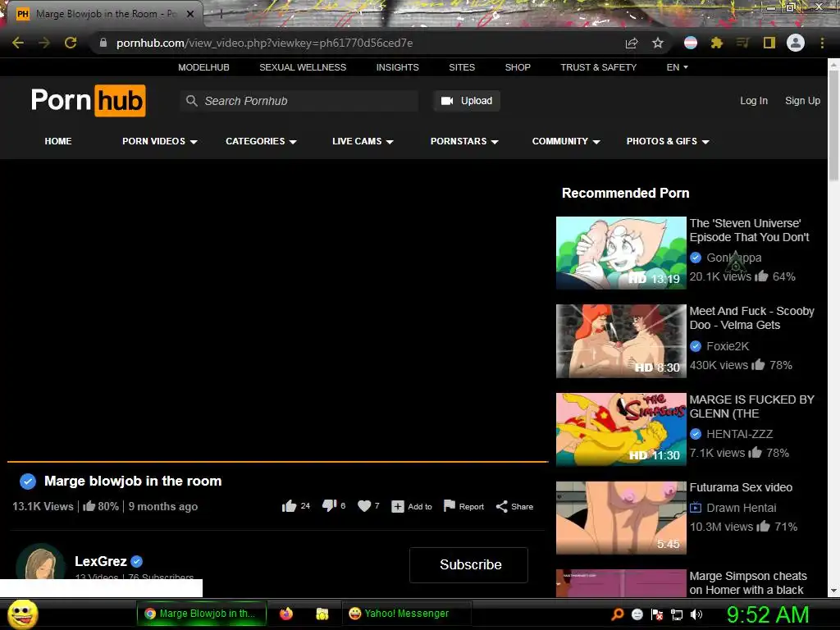This screenshot has height=630, width=840.
Task: Click the Upload button
Action: click(x=467, y=101)
